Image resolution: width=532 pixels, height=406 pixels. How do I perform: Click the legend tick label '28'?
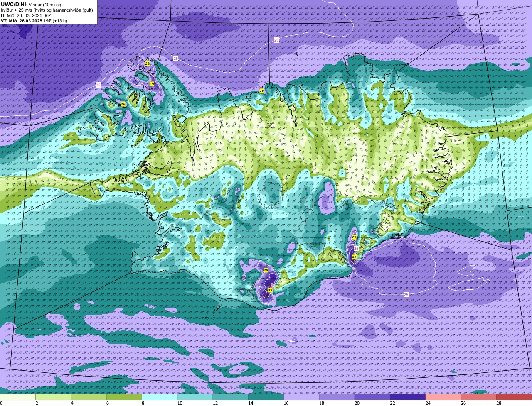[x=498, y=403]
